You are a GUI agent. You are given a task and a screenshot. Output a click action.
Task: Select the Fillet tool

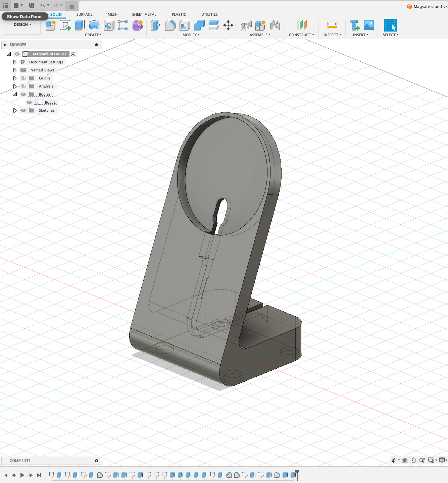tap(170, 25)
